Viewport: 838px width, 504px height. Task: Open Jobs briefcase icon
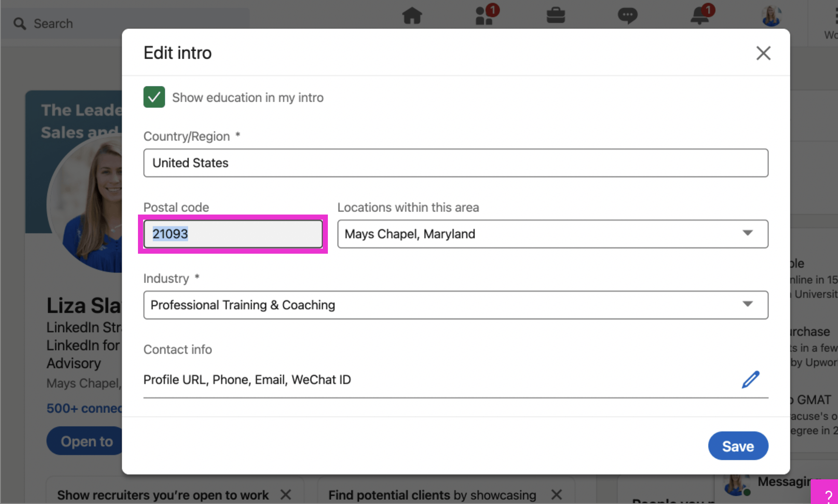pos(555,16)
